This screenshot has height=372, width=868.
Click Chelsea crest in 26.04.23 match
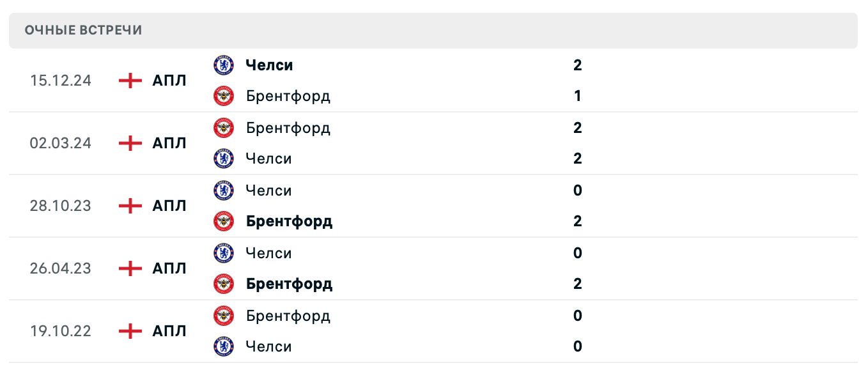click(x=224, y=253)
